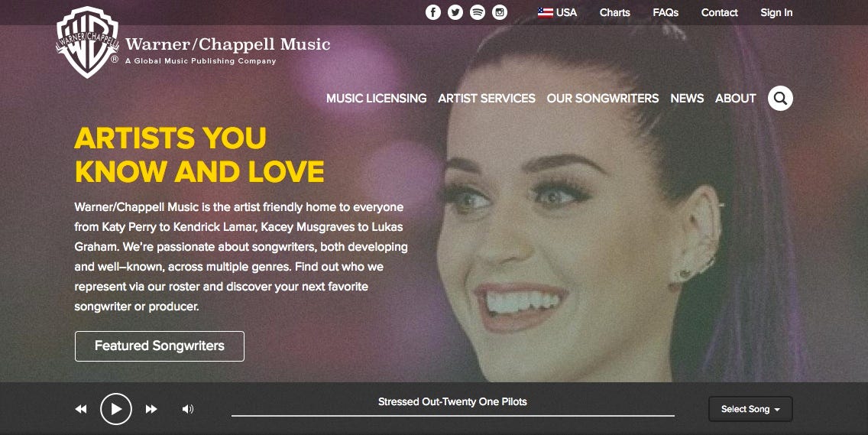The image size is (868, 435).
Task: Open the Twitter social icon
Action: (455, 12)
